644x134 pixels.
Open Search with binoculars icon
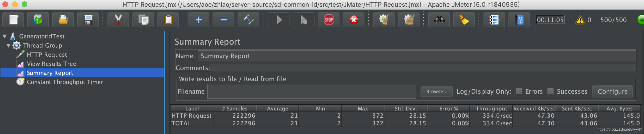[439, 20]
